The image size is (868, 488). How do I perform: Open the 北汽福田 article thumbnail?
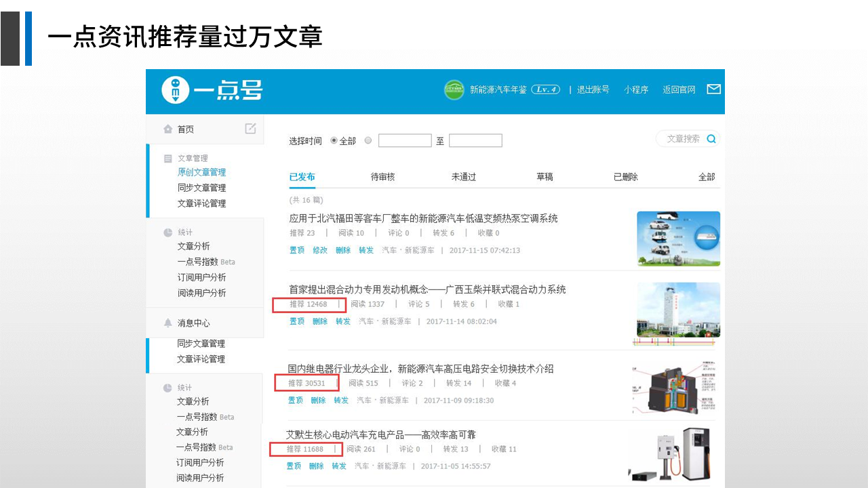point(678,239)
